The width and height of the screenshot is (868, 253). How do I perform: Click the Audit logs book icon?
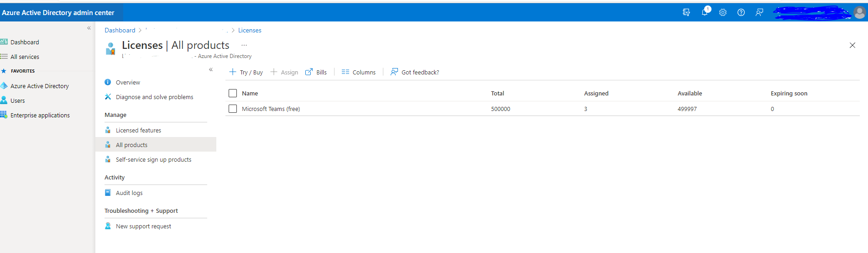108,193
